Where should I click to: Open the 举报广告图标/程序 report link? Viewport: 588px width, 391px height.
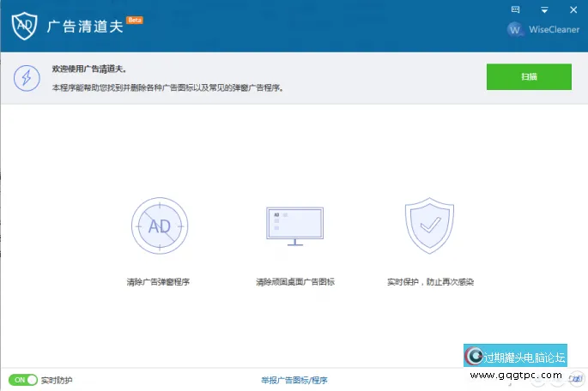[294, 379]
